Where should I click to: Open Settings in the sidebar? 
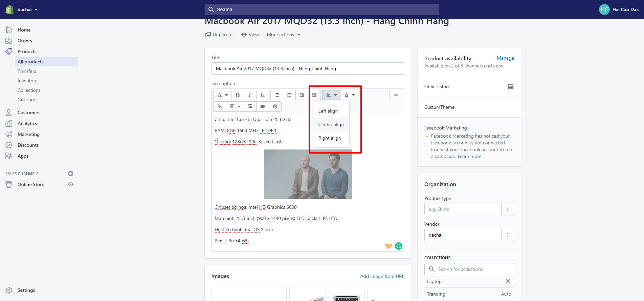[x=26, y=290]
